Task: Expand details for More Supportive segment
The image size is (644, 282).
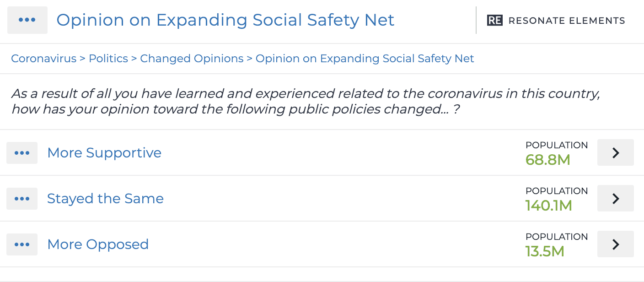Action: pyautogui.click(x=615, y=152)
